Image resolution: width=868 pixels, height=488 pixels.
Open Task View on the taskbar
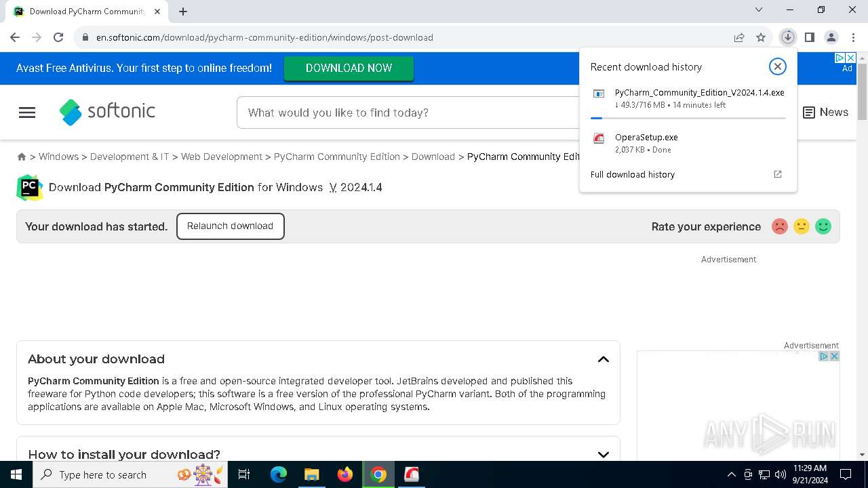pos(245,474)
